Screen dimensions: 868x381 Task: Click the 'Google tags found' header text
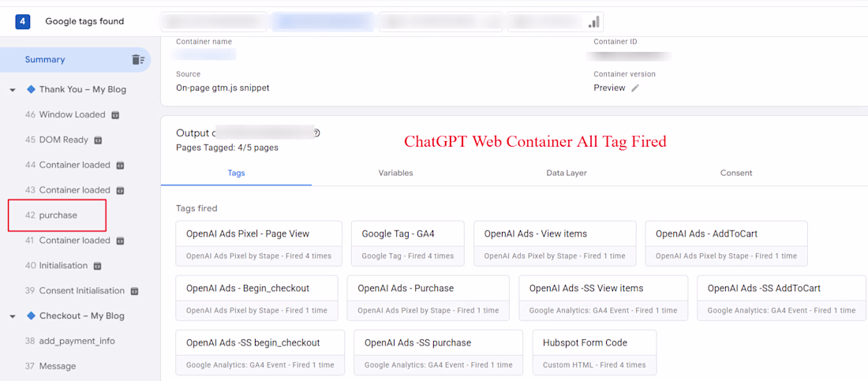point(84,21)
